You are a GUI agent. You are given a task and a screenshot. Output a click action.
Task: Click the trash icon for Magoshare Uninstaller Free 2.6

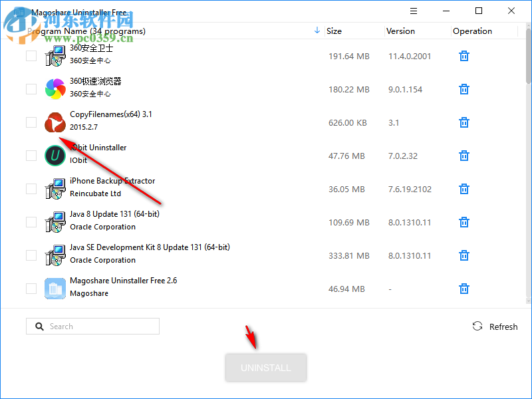464,289
